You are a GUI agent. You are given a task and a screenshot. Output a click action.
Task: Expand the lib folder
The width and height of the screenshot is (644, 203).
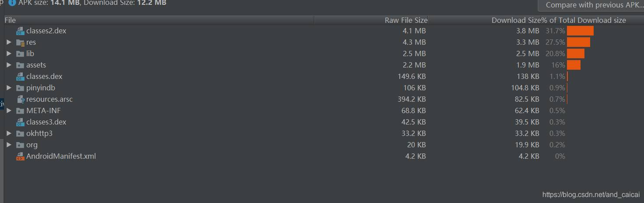point(8,54)
